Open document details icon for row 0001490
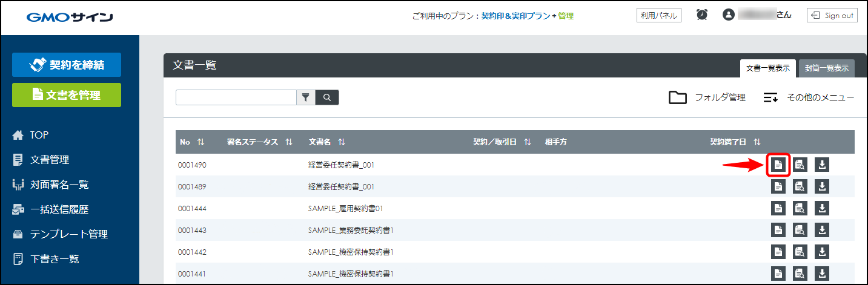 coord(778,165)
